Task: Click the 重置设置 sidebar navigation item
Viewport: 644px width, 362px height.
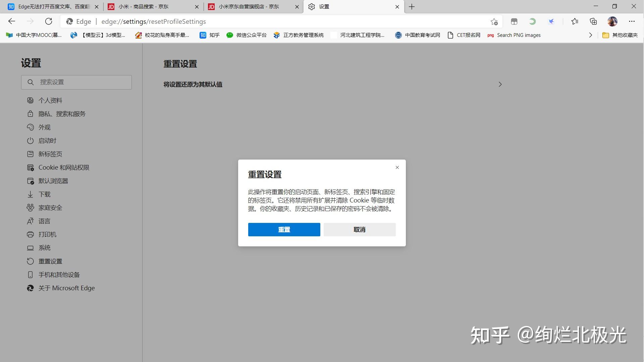Action: click(x=50, y=261)
